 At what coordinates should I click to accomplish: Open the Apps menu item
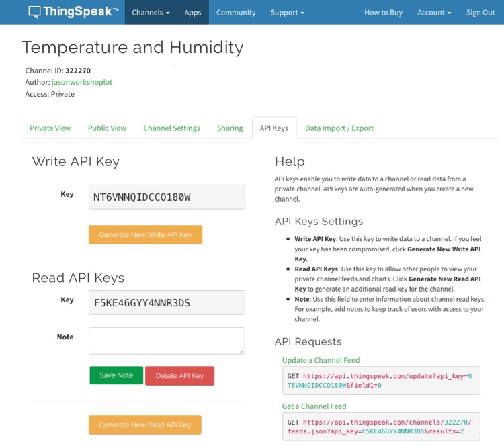(193, 13)
